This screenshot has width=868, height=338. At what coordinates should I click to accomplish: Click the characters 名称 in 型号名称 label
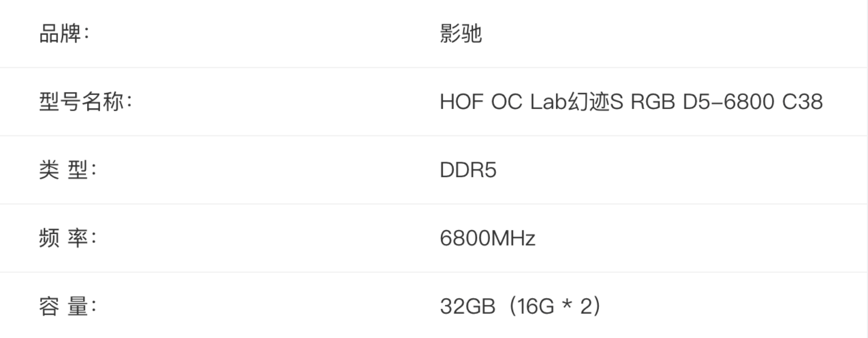(x=102, y=102)
